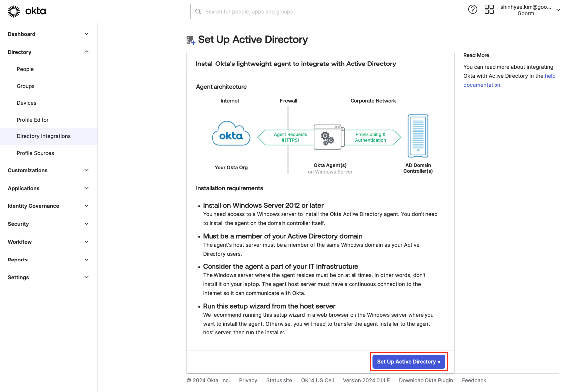Click the Download Okta Plugin link
Viewport: 567px width, 392px height.
(425, 381)
